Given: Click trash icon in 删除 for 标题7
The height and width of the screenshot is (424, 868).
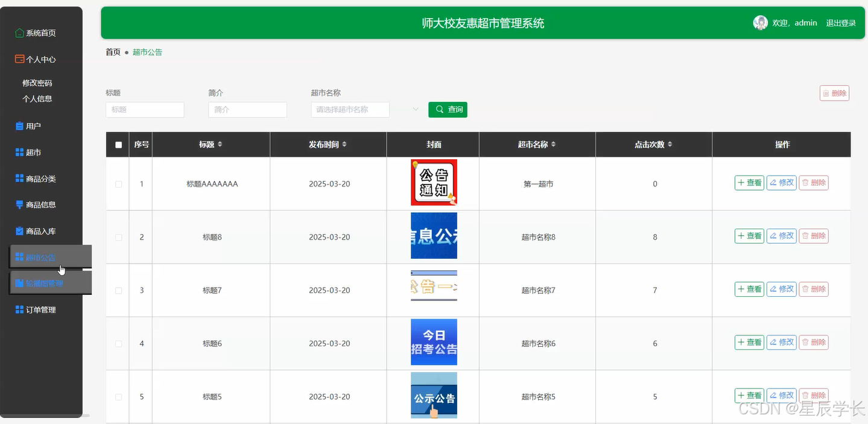Looking at the screenshot, I should [x=805, y=289].
